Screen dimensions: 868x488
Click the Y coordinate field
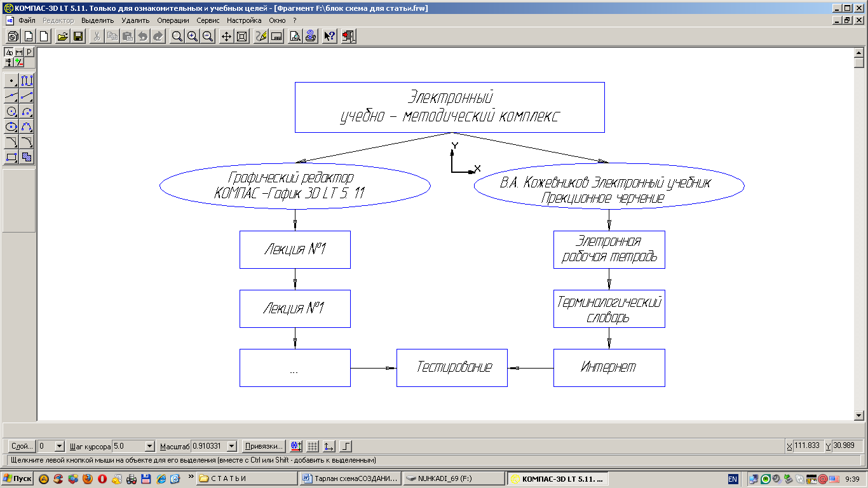(x=846, y=446)
